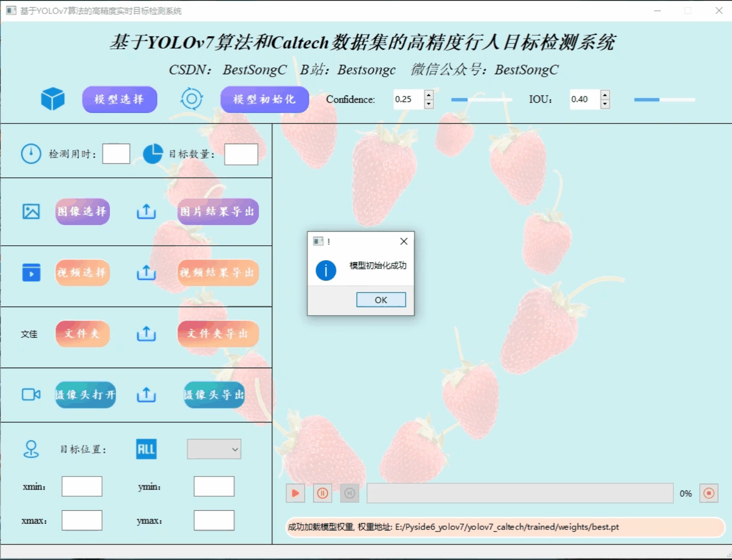Increase IOU value with up arrow
Image resolution: width=732 pixels, height=560 pixels.
(x=605, y=94)
